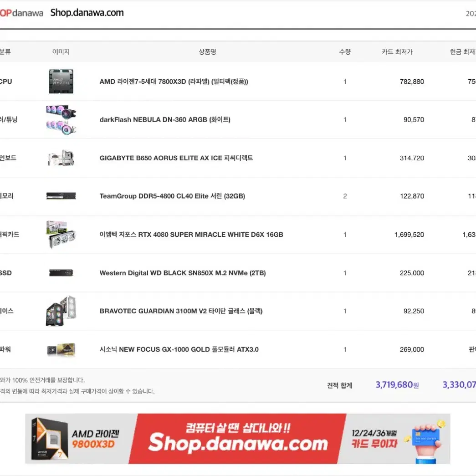
Task: Open BRAVOTEC GUARDIAN 3100M V2 product name
Action: coord(181,311)
